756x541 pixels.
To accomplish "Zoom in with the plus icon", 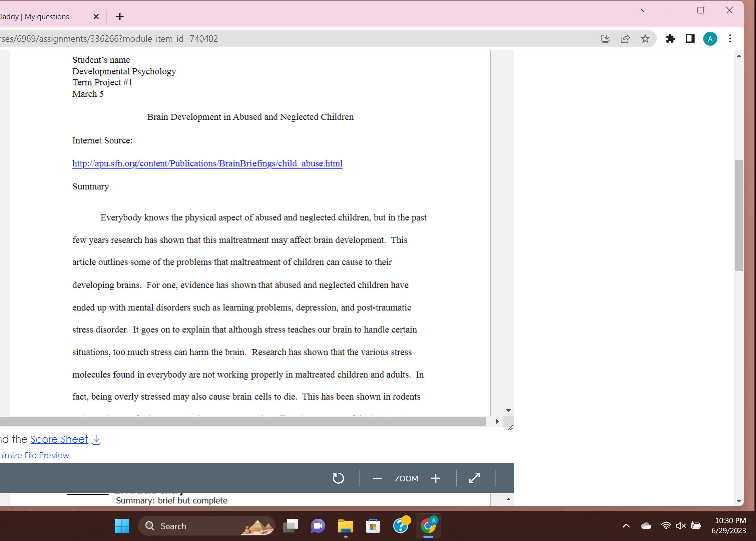I will pos(436,478).
